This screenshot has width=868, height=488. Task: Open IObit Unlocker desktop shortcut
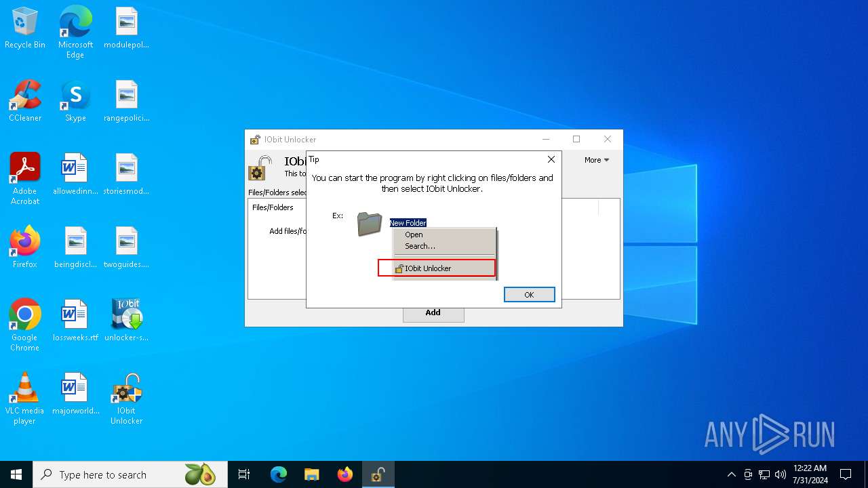pos(126,399)
